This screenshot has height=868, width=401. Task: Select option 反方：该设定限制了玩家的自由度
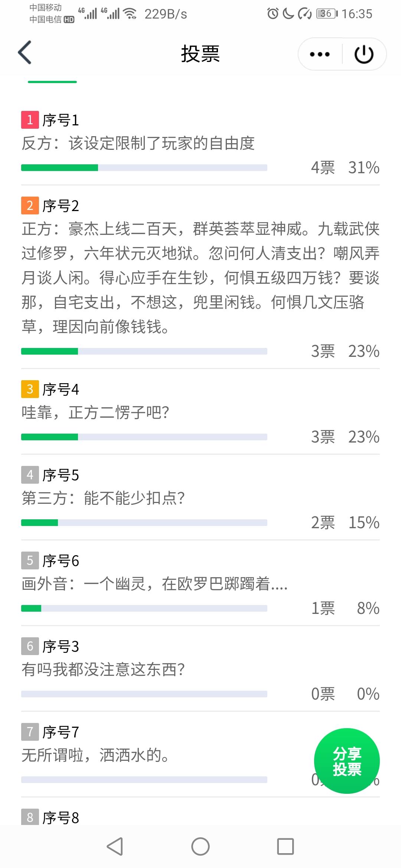click(138, 144)
